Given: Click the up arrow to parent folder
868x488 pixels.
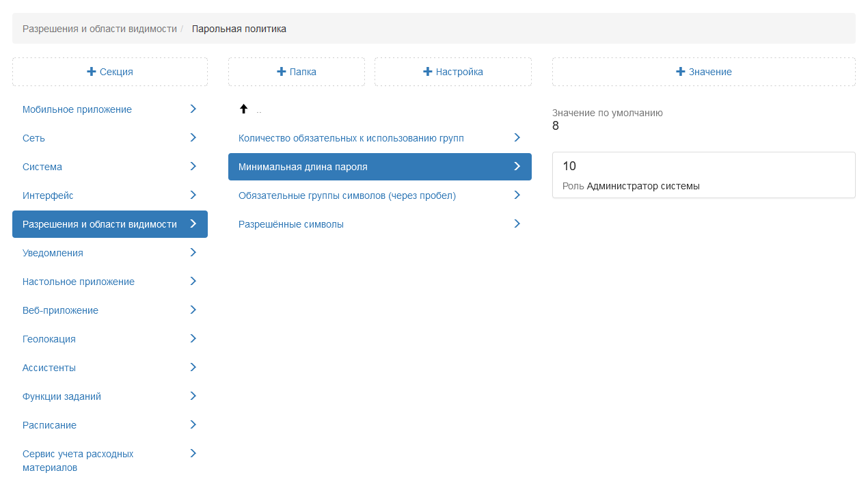Looking at the screenshot, I should tap(243, 109).
